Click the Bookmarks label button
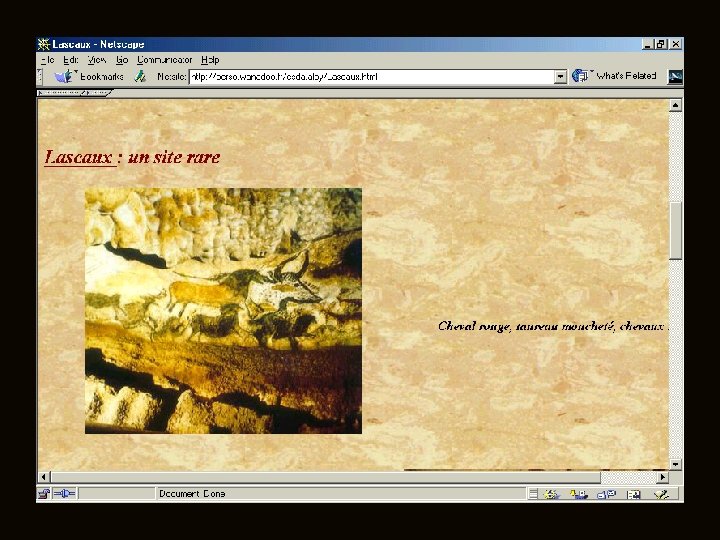Screen dimensions: 720x540 click(101, 76)
